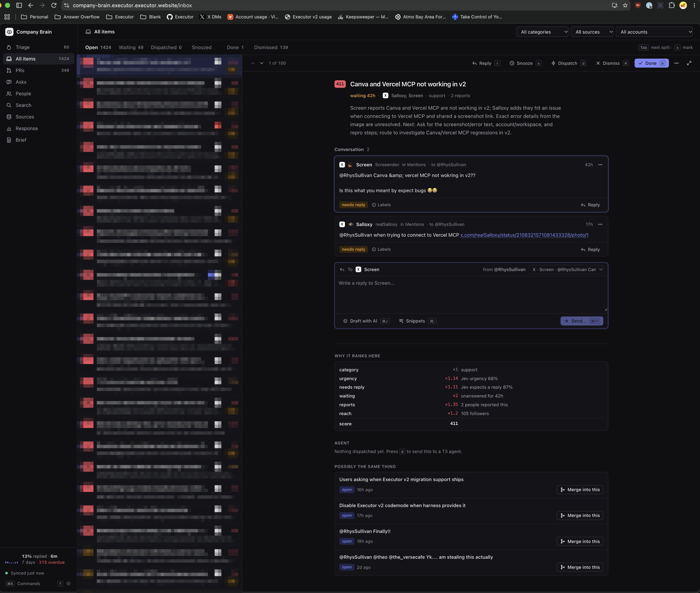
Task: Click the expand fullscreen icon
Action: (689, 63)
